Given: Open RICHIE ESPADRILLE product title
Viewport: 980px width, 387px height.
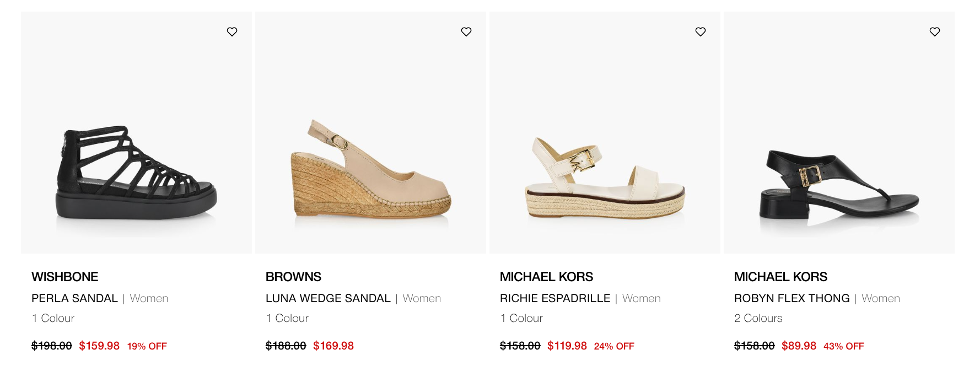Looking at the screenshot, I should [x=555, y=298].
